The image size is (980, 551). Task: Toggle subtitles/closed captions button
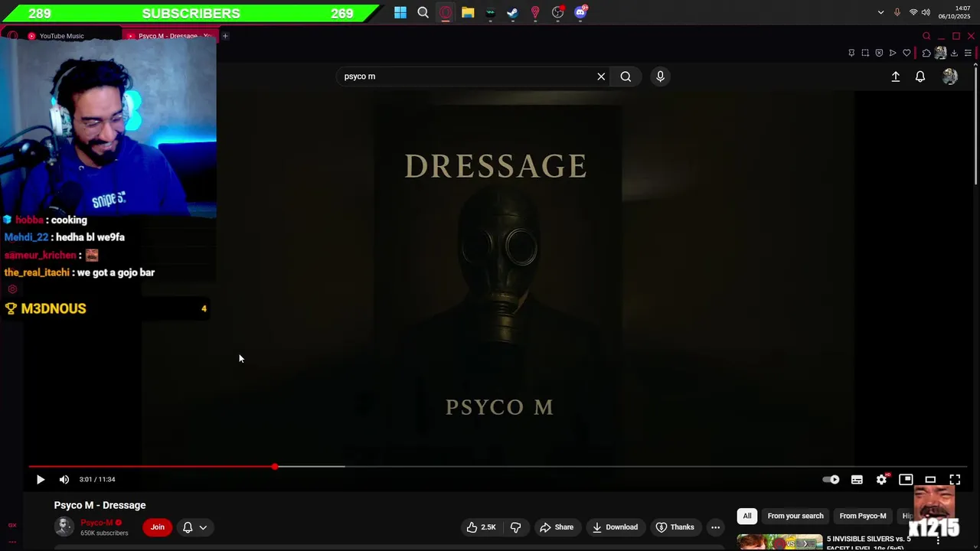pos(857,480)
